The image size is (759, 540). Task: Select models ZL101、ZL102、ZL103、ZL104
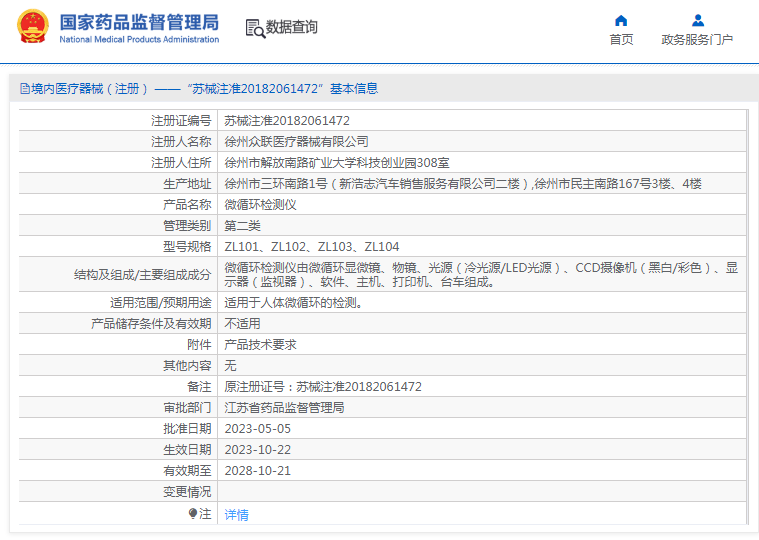pos(312,247)
